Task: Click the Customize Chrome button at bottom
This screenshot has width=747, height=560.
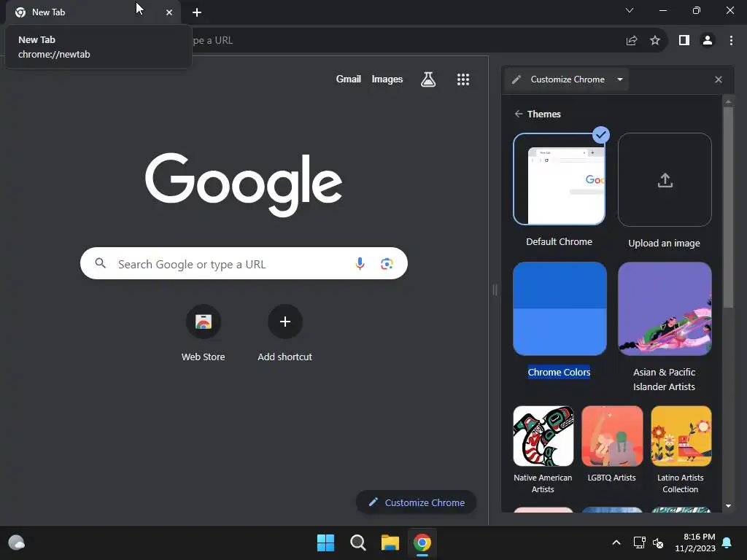Action: pyautogui.click(x=417, y=502)
